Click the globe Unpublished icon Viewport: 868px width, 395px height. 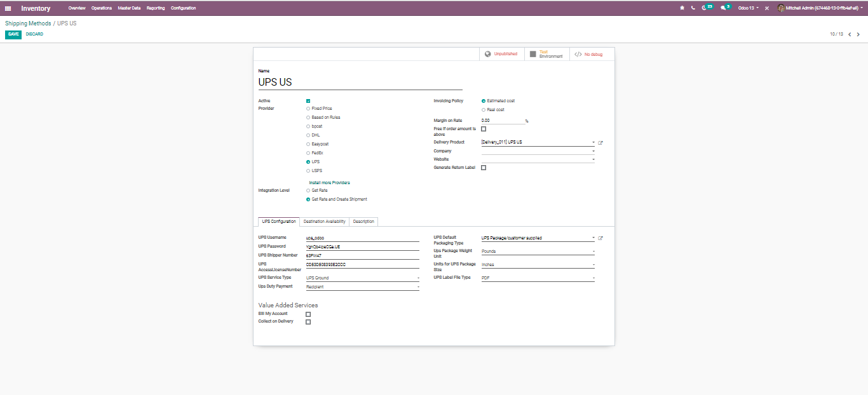pyautogui.click(x=488, y=54)
